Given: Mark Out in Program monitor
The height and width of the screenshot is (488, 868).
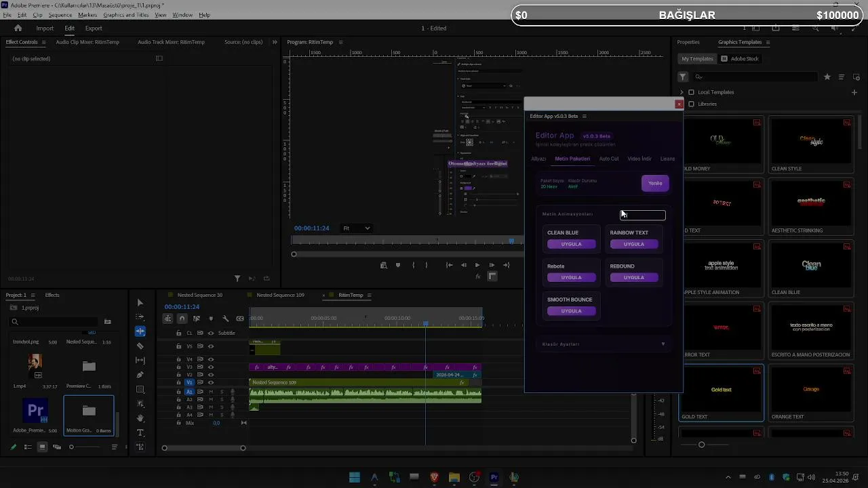Looking at the screenshot, I should tap(427, 265).
